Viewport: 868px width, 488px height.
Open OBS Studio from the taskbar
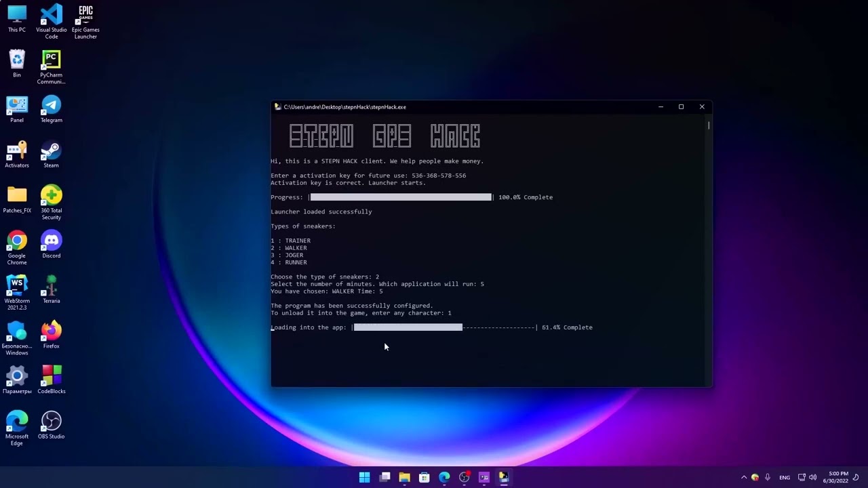pyautogui.click(x=464, y=477)
